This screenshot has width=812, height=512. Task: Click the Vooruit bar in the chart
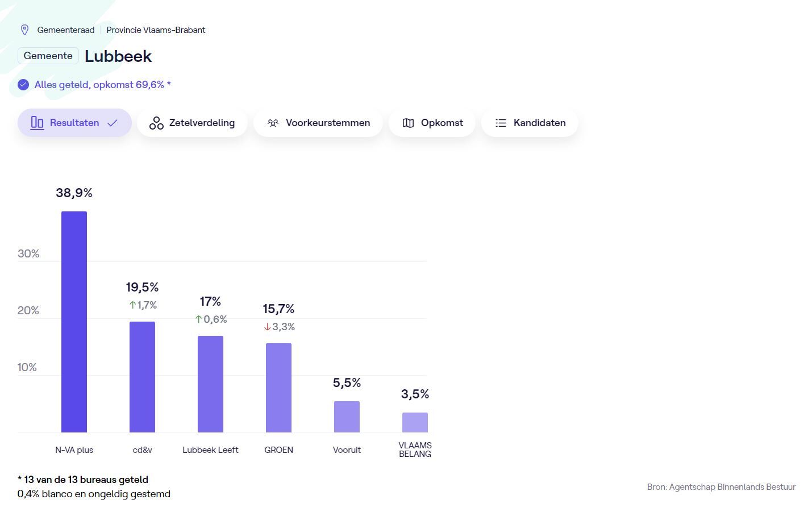click(347, 417)
